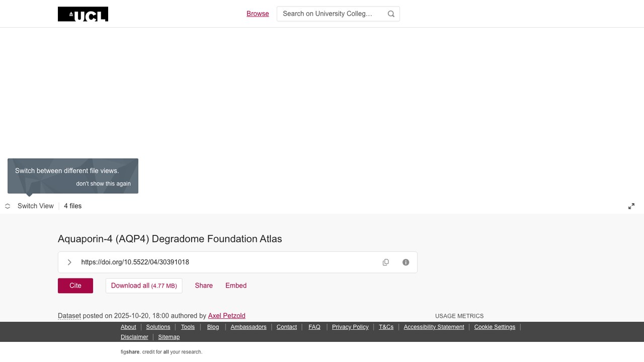Open the DOI info icon

coord(406,262)
